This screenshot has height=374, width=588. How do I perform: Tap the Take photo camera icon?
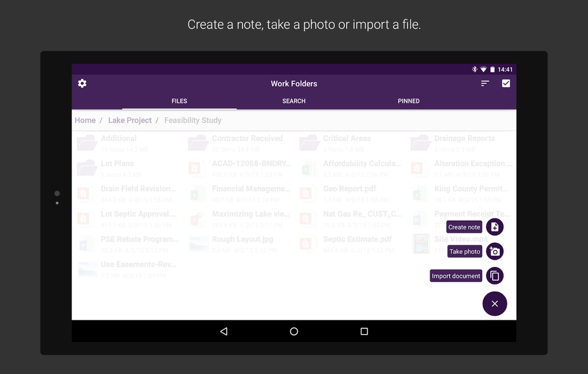494,251
